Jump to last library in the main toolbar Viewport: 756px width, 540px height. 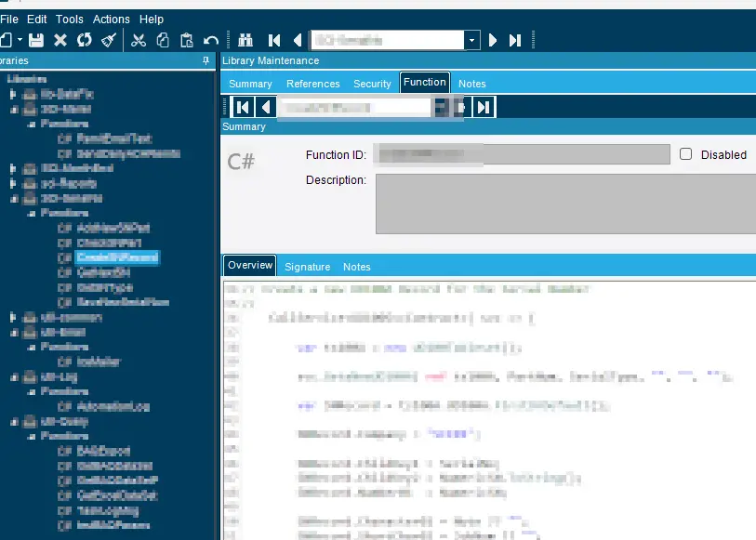(515, 40)
